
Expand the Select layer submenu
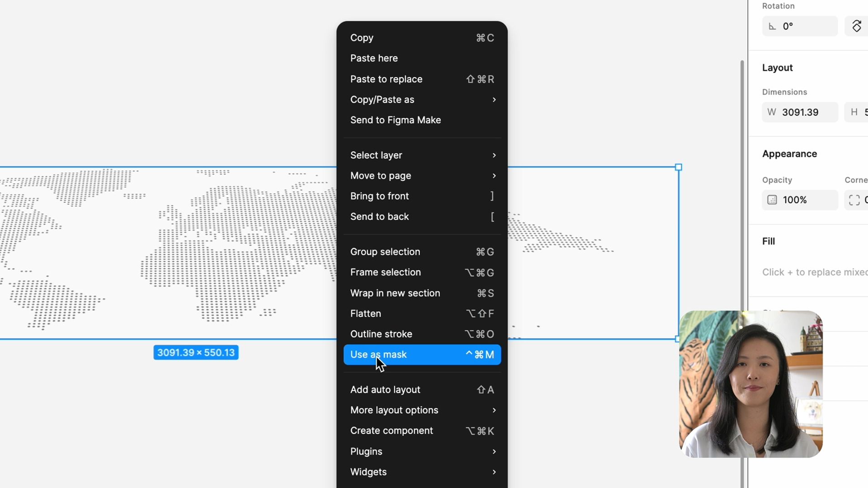pyautogui.click(x=422, y=155)
